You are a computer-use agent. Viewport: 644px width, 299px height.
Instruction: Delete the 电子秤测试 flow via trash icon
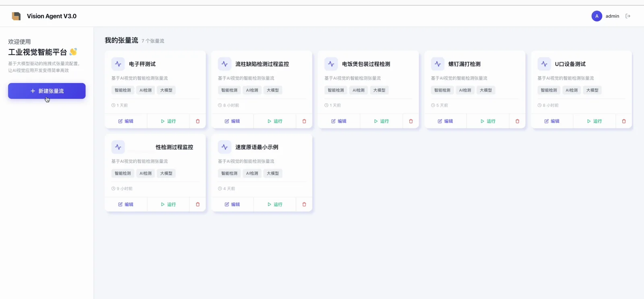(198, 121)
